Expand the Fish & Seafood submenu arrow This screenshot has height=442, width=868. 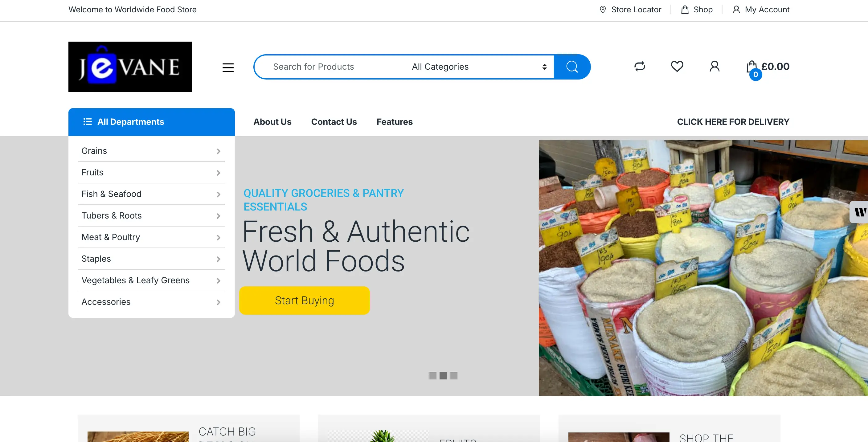pyautogui.click(x=218, y=194)
